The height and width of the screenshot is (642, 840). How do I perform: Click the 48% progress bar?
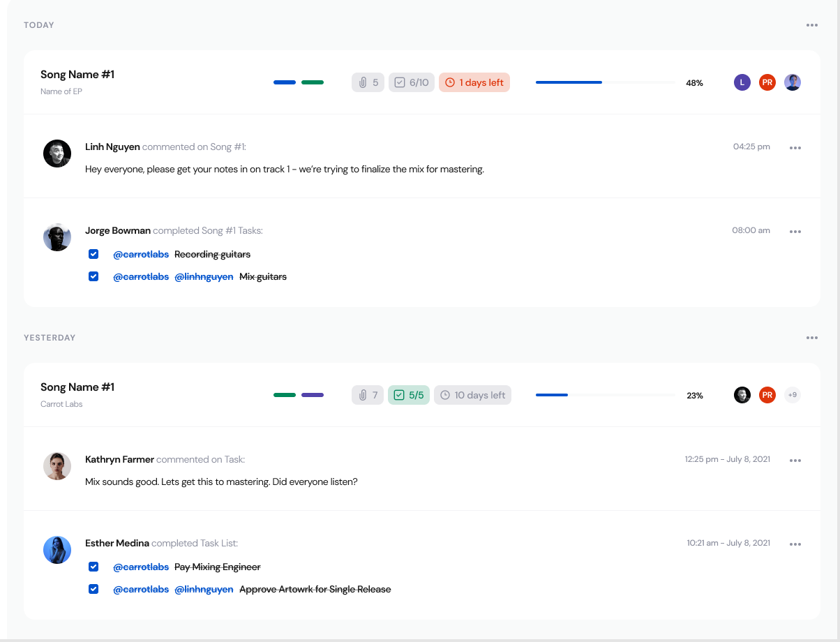605,82
